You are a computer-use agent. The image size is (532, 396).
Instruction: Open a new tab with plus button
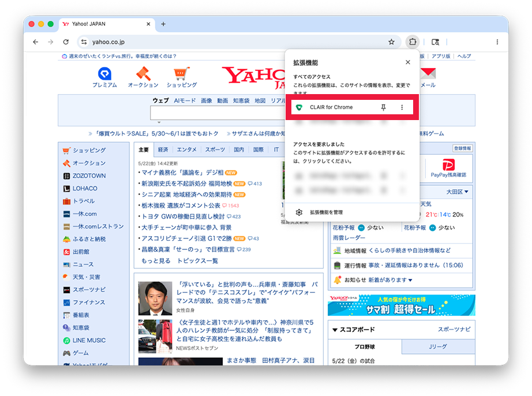coord(163,24)
